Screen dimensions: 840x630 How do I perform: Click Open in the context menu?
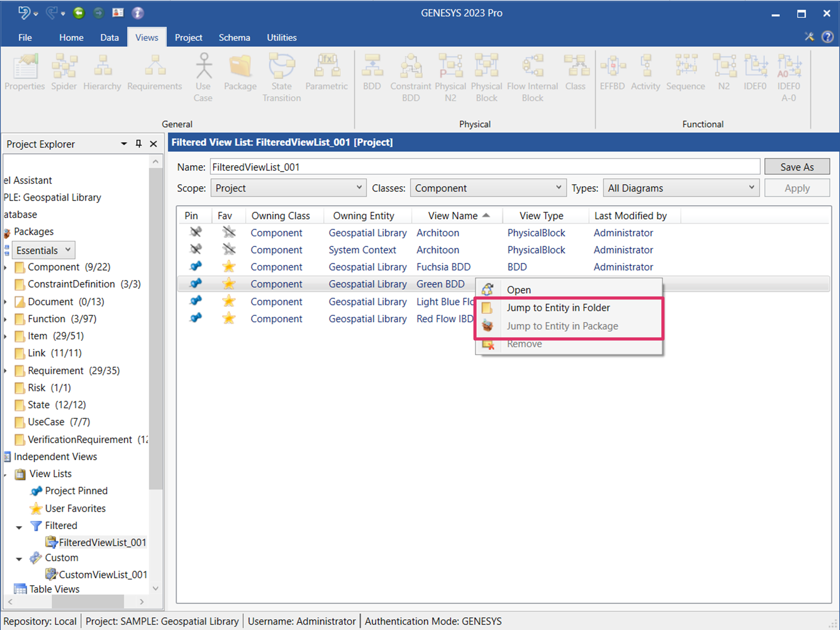point(519,290)
